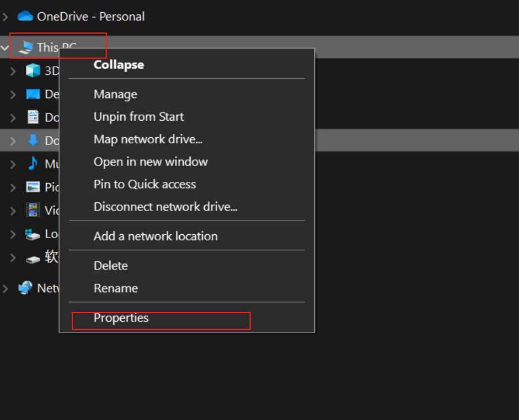The image size is (519, 420).
Task: Select Manage in the context menu
Action: (x=115, y=94)
